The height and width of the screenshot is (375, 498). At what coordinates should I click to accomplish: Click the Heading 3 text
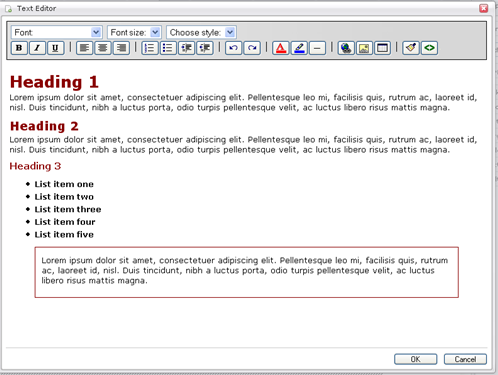tap(35, 166)
